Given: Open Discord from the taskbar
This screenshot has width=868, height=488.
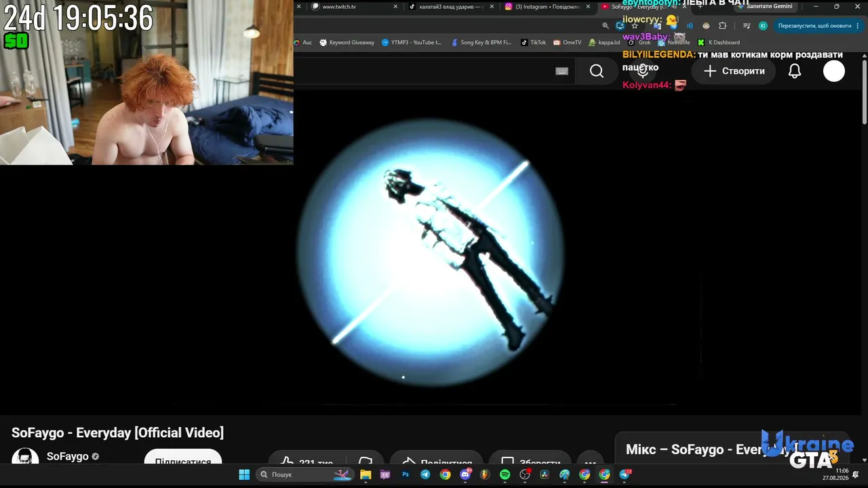Looking at the screenshot, I should (x=465, y=474).
